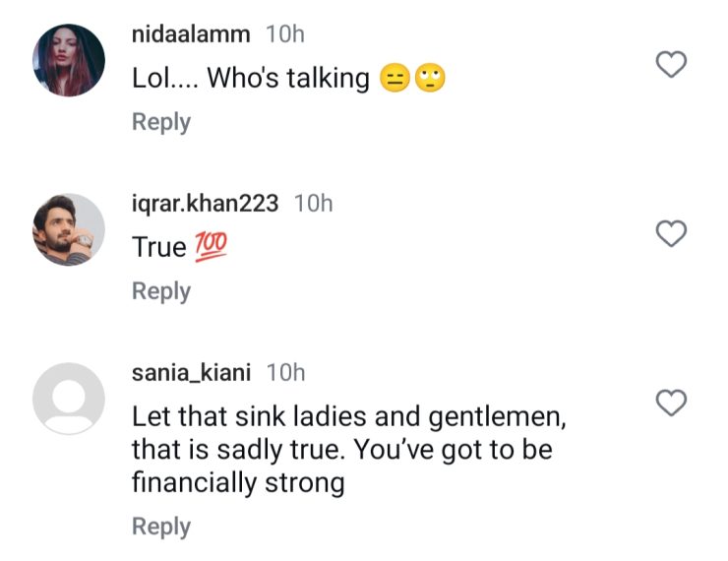728x561 pixels.
Task: Click the rolling eyes emoji
Action: click(430, 80)
